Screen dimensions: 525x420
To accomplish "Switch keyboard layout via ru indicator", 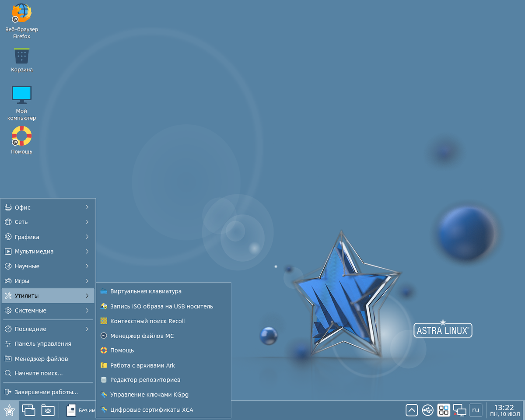I will coord(476,410).
